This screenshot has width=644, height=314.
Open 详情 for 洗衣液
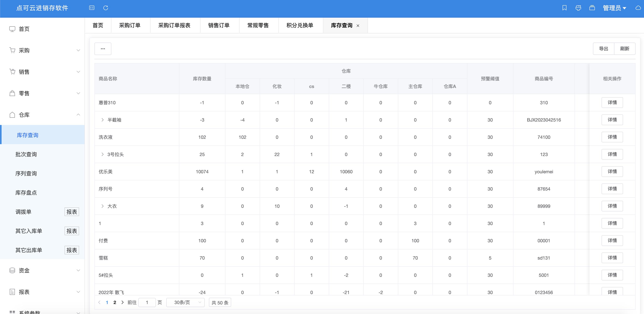(x=612, y=137)
